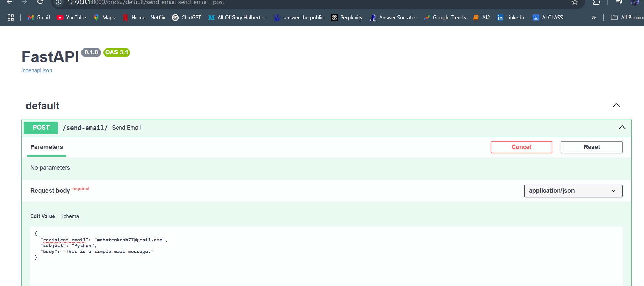Open the Perplexity bookmark
Screen dimensions: 644x286
pyautogui.click(x=347, y=18)
